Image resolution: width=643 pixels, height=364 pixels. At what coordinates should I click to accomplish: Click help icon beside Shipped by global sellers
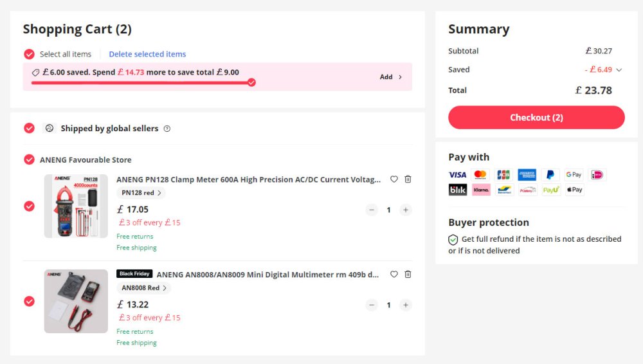click(x=167, y=129)
